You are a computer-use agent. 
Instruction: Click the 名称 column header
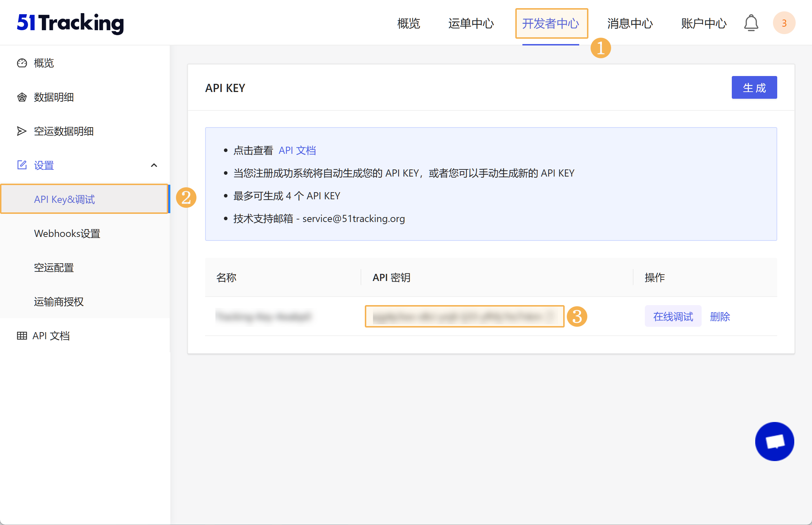pos(226,277)
